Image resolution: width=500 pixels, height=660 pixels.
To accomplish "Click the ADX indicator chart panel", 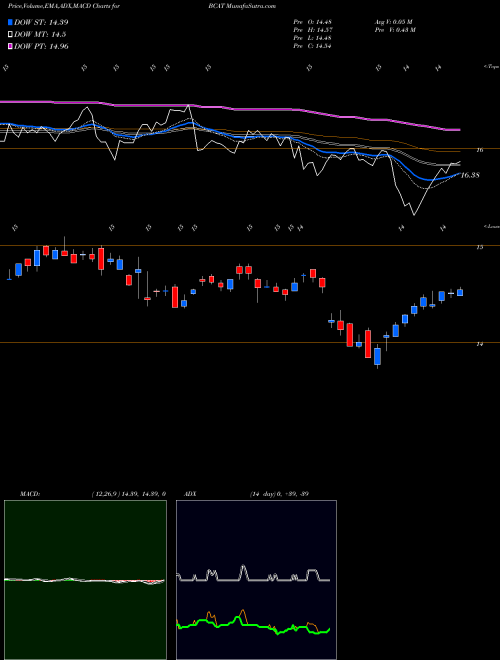I will point(256,580).
